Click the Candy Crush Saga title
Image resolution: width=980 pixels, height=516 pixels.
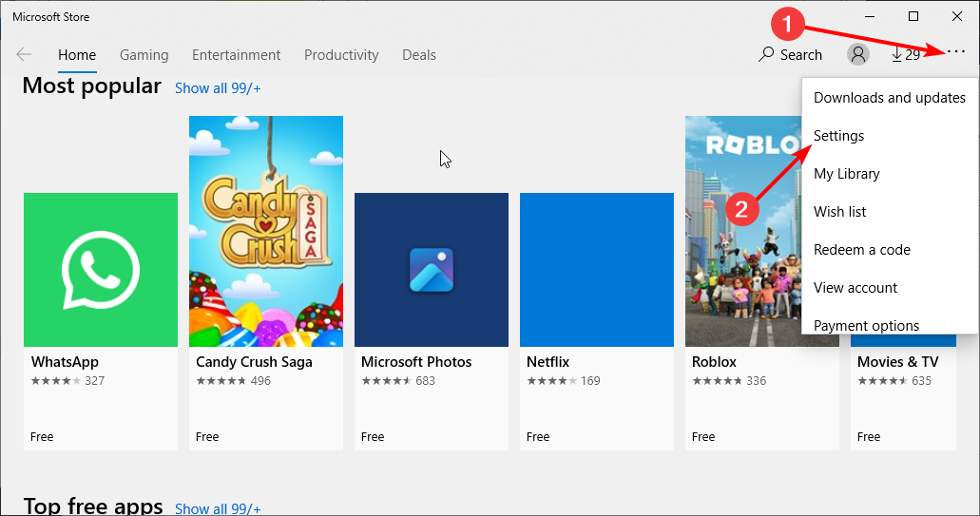click(254, 362)
